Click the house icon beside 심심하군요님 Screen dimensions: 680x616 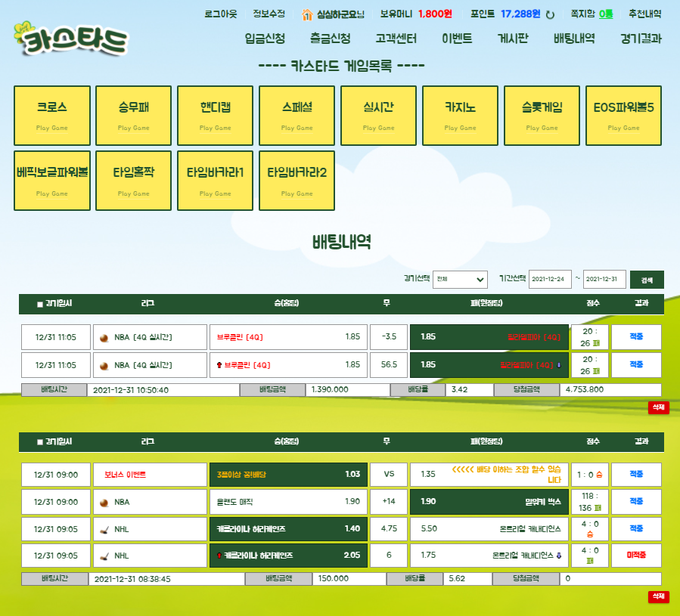pos(307,15)
